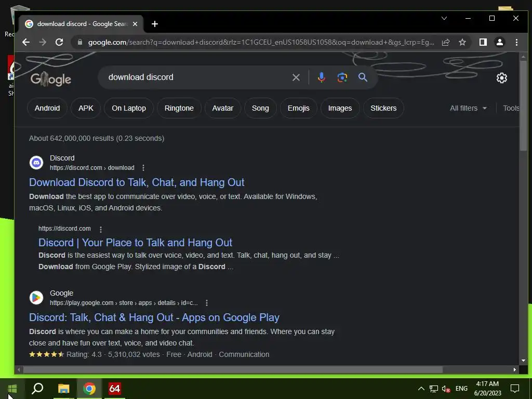Open the network tray icon
Image resolution: width=532 pixels, height=399 pixels.
tap(434, 389)
